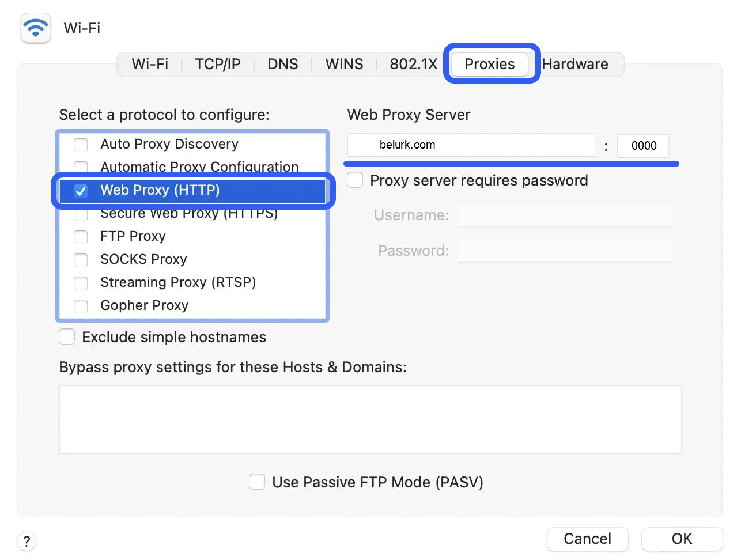Enable the SOCKS Proxy checkbox
741x560 pixels.
(x=81, y=260)
